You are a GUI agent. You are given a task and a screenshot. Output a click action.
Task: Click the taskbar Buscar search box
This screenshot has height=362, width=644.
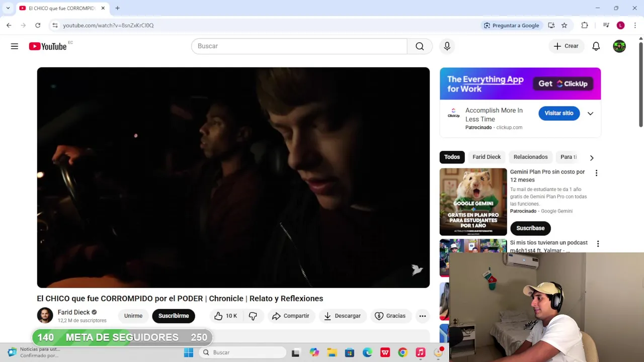(x=243, y=352)
